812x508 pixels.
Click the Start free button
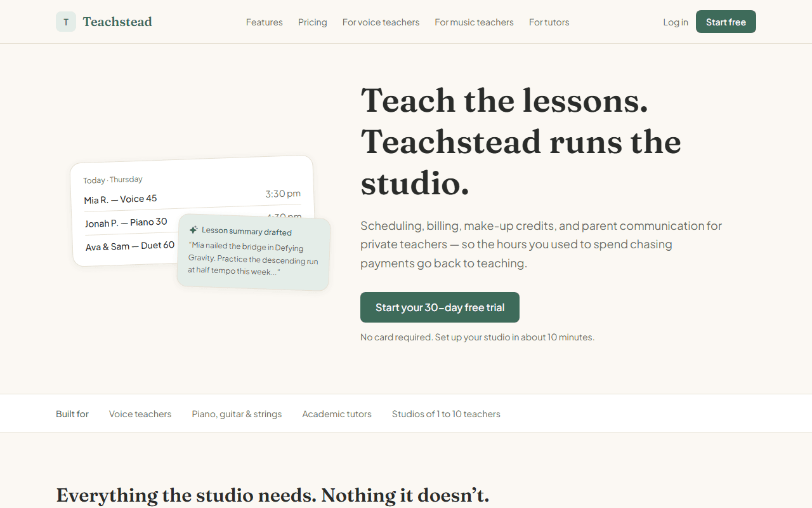pos(726,22)
